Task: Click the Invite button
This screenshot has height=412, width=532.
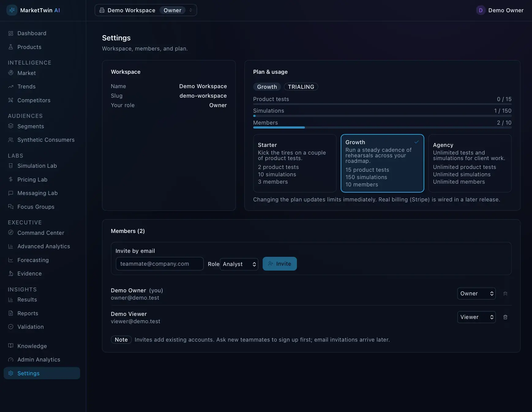Action: pyautogui.click(x=279, y=264)
